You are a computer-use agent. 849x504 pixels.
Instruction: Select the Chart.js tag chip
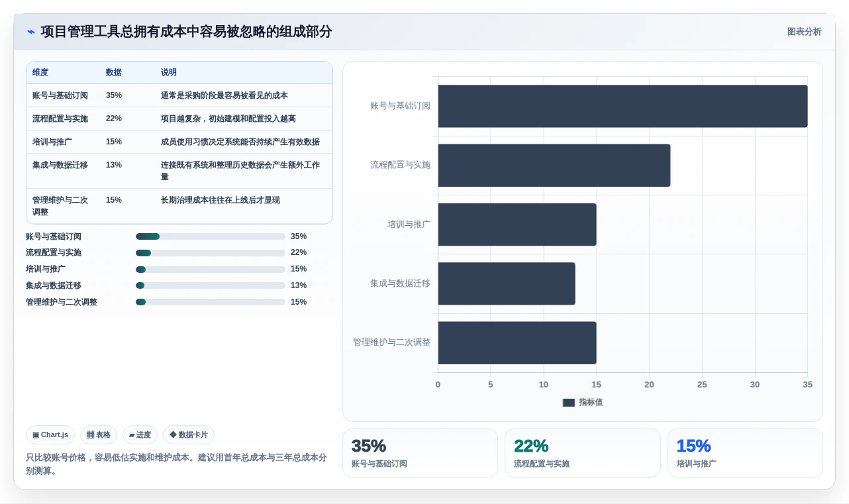[51, 435]
